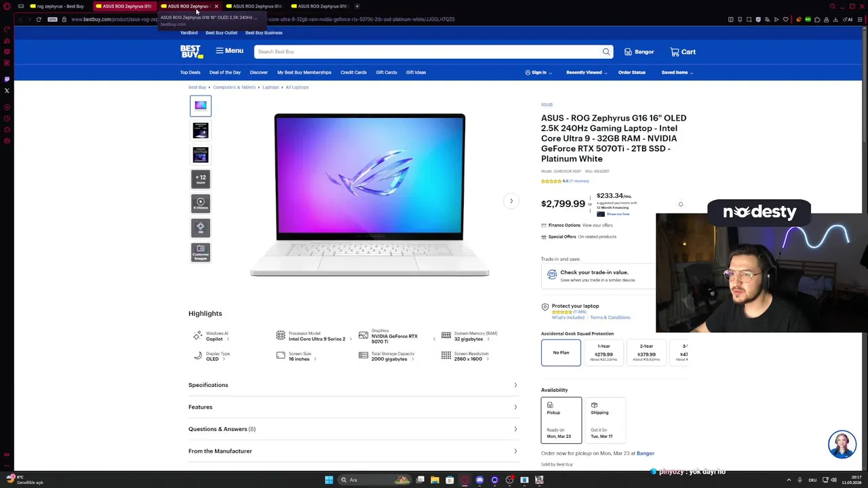Screen dimensions: 868x488
Task: Open the Best Buy Outlet link
Action: coord(221,33)
